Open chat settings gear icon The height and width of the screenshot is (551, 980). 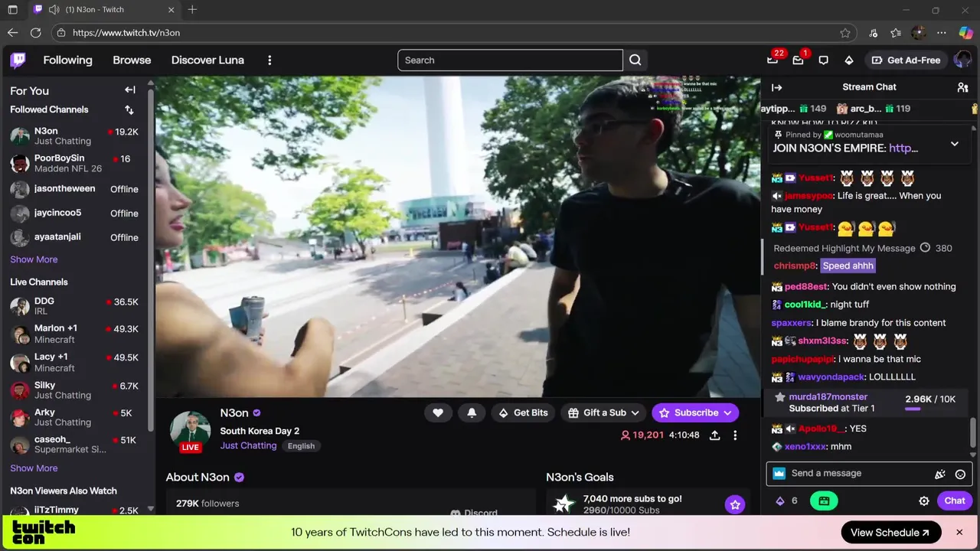924,500
